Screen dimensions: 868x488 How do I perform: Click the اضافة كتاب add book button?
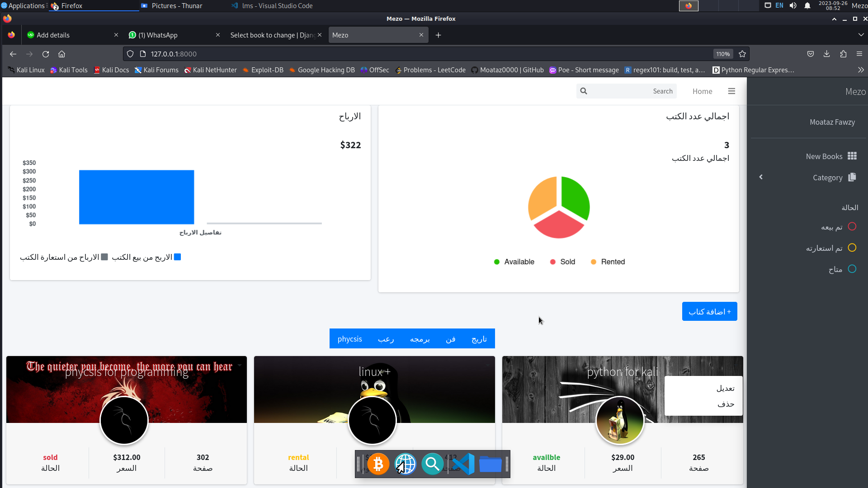coord(709,312)
